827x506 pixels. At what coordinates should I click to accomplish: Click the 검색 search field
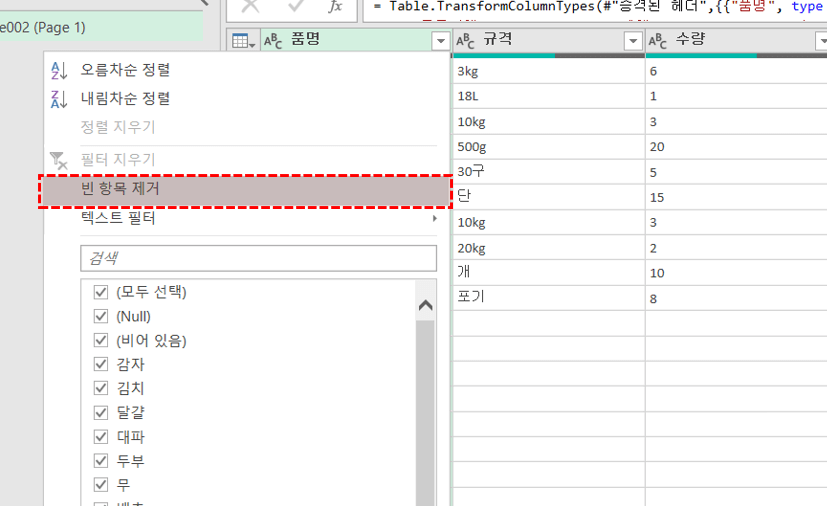(x=258, y=258)
